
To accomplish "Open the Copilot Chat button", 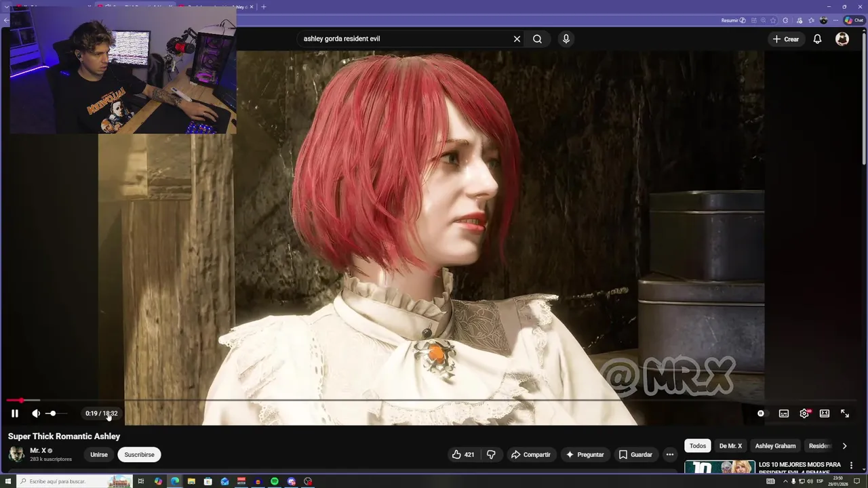I will [x=854, y=20].
